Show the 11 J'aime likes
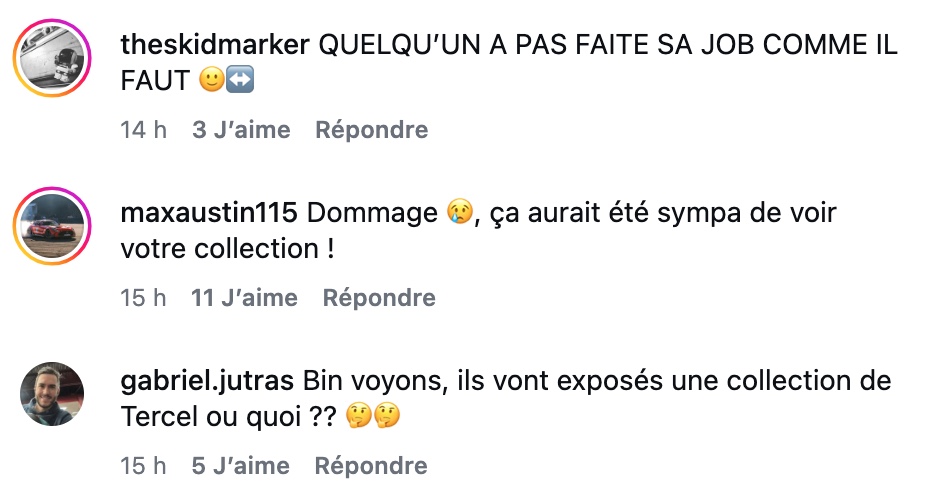928x504 pixels. coord(244,298)
